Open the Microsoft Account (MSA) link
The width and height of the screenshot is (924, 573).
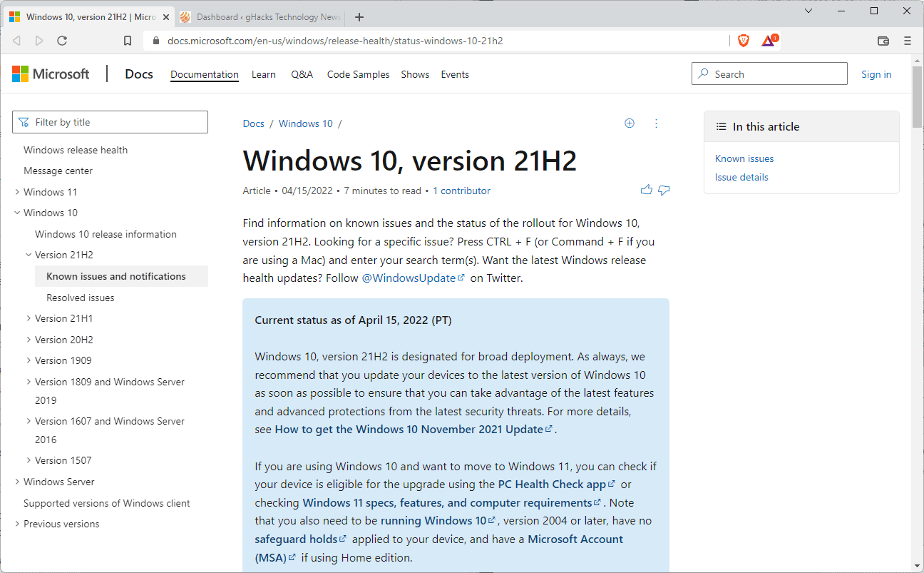[438, 548]
